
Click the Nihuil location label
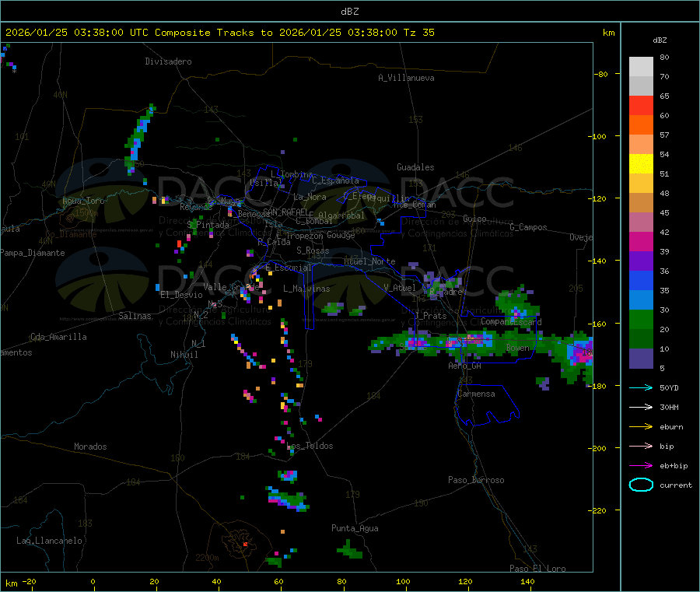pyautogui.click(x=184, y=355)
